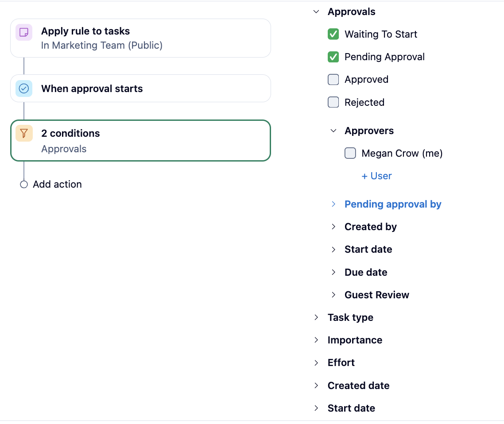Open the Apply rule to tasks card
This screenshot has height=424, width=504.
pos(140,38)
